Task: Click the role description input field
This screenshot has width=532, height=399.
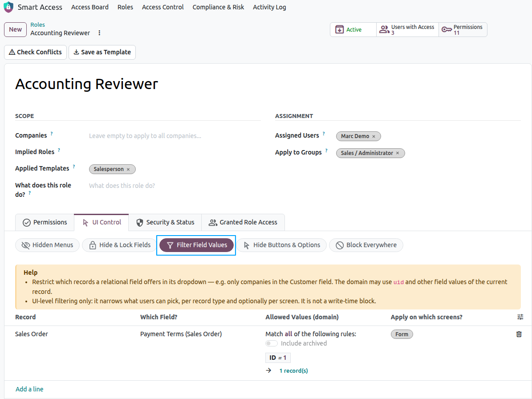Action: click(x=175, y=186)
